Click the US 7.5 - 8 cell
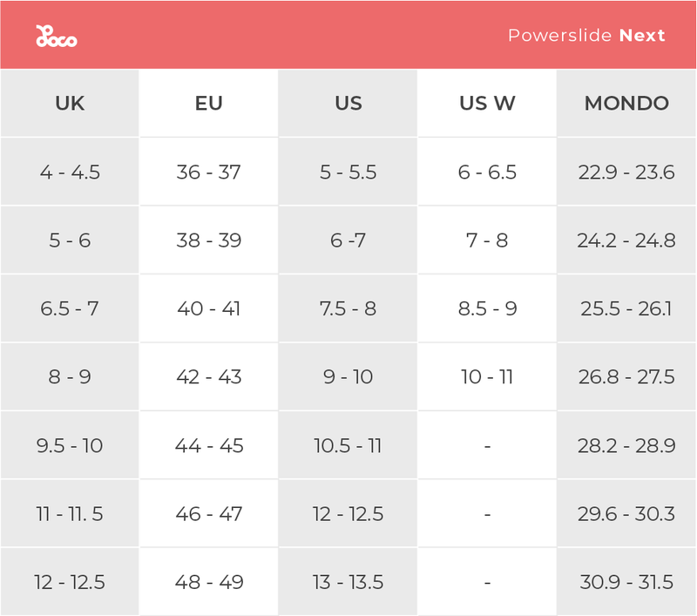This screenshot has height=616, width=697. [x=348, y=308]
